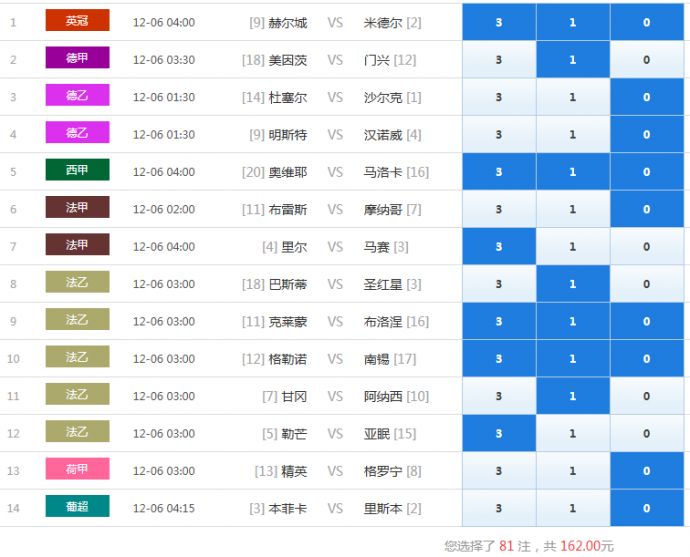690x557 pixels.
Task: Click home team 本菲卡 name
Action: click(x=288, y=508)
